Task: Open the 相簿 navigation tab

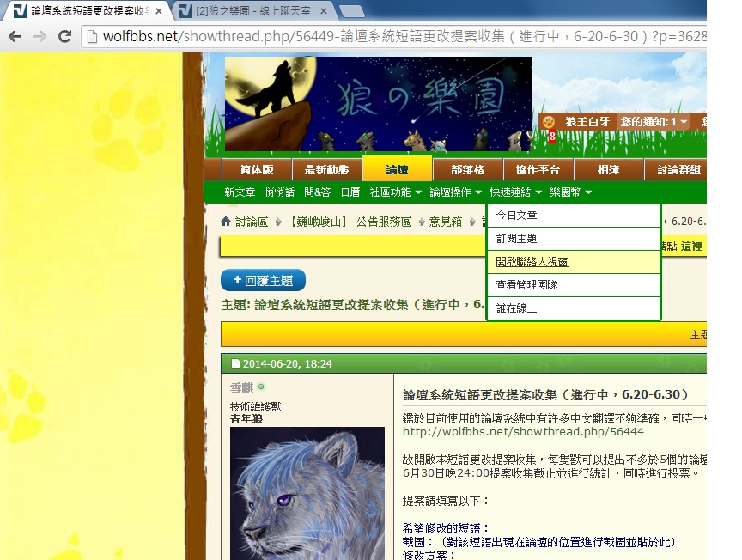Action: (609, 169)
